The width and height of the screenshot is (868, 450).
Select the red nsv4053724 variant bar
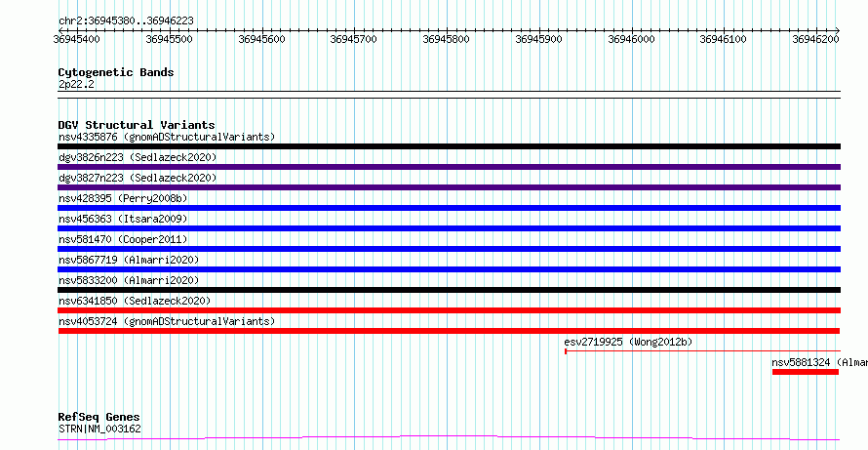[449, 331]
